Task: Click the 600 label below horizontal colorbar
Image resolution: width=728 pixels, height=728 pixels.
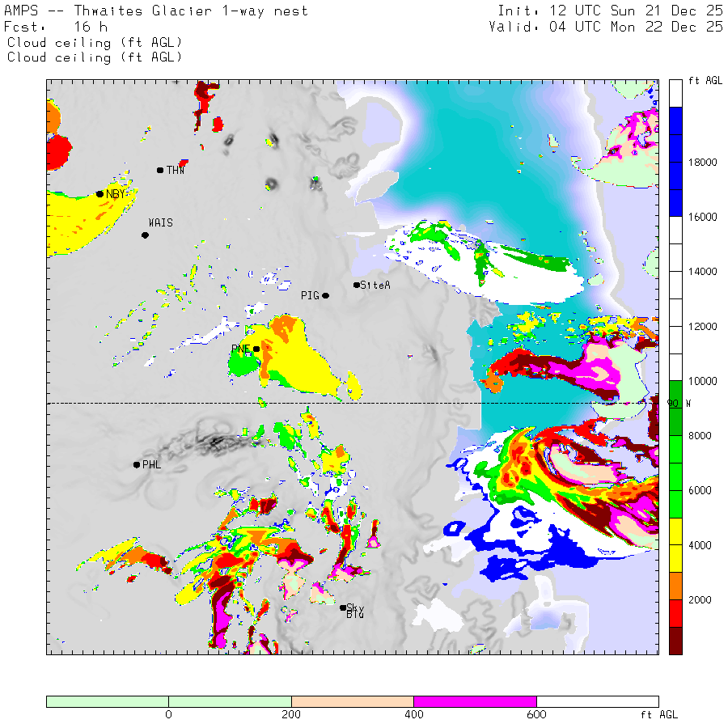Action: pos(536,715)
